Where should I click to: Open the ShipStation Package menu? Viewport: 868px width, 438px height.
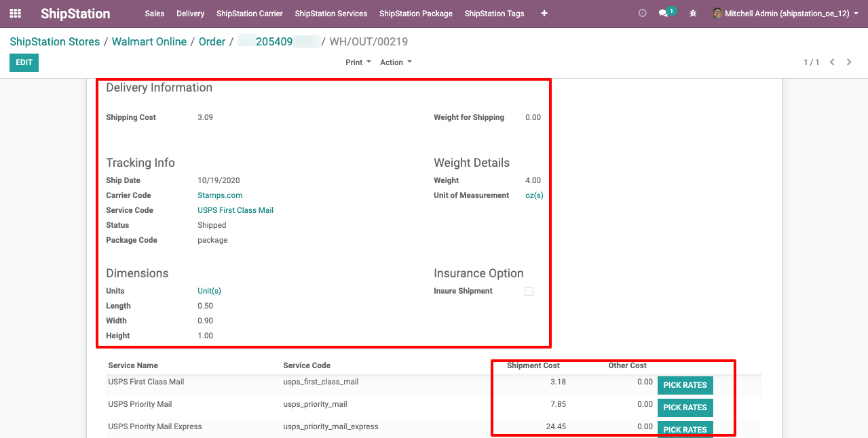(x=416, y=14)
